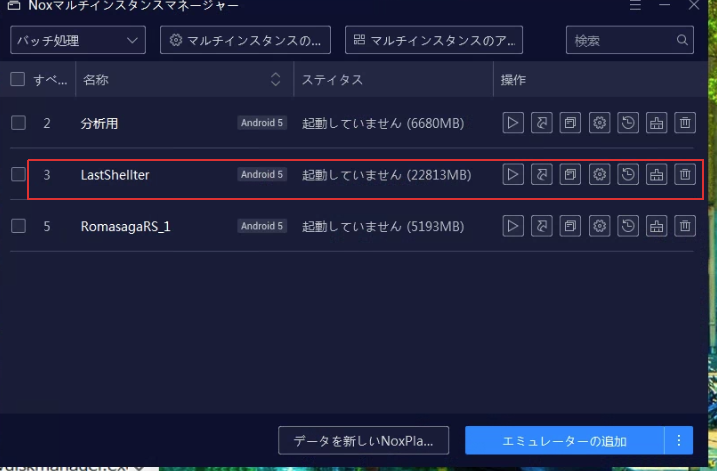
Task: Open settings gear for 分析用
Action: (599, 123)
